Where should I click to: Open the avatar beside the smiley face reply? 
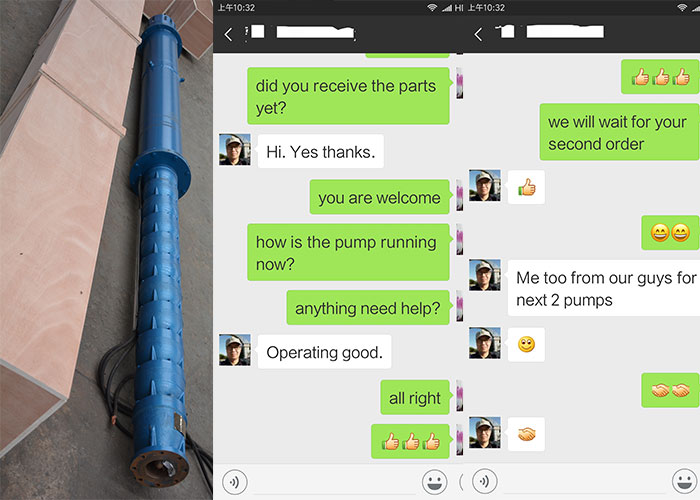(485, 343)
